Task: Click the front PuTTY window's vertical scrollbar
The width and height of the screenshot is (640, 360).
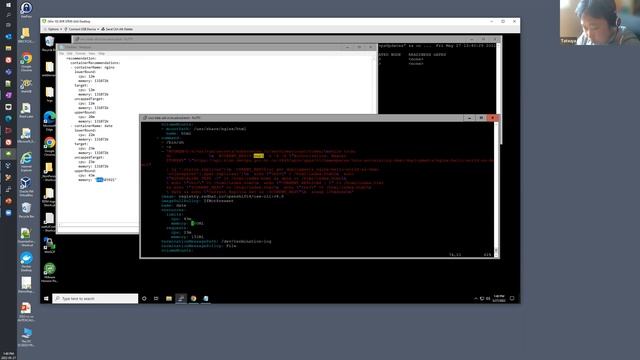Action: (x=496, y=189)
